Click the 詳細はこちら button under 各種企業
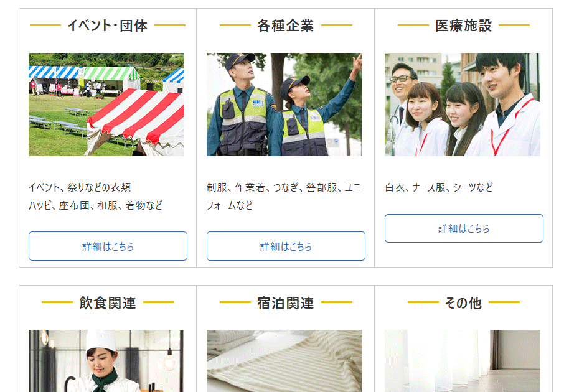569x392 pixels. coord(286,246)
